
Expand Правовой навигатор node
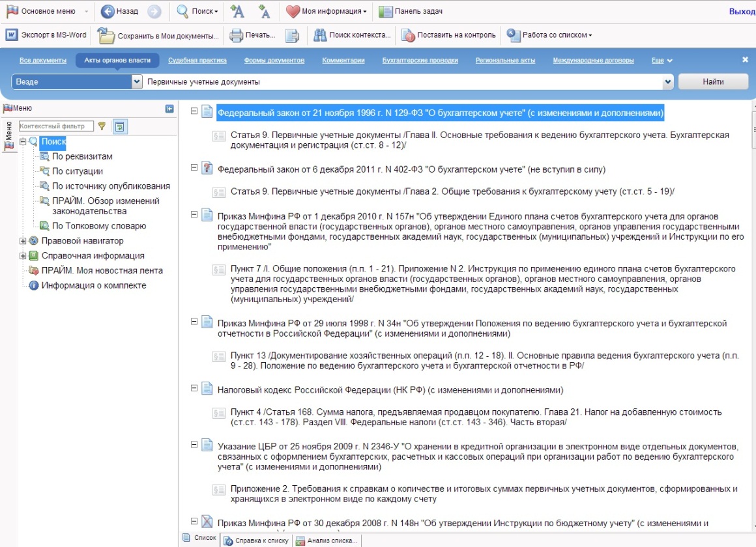pos(23,240)
